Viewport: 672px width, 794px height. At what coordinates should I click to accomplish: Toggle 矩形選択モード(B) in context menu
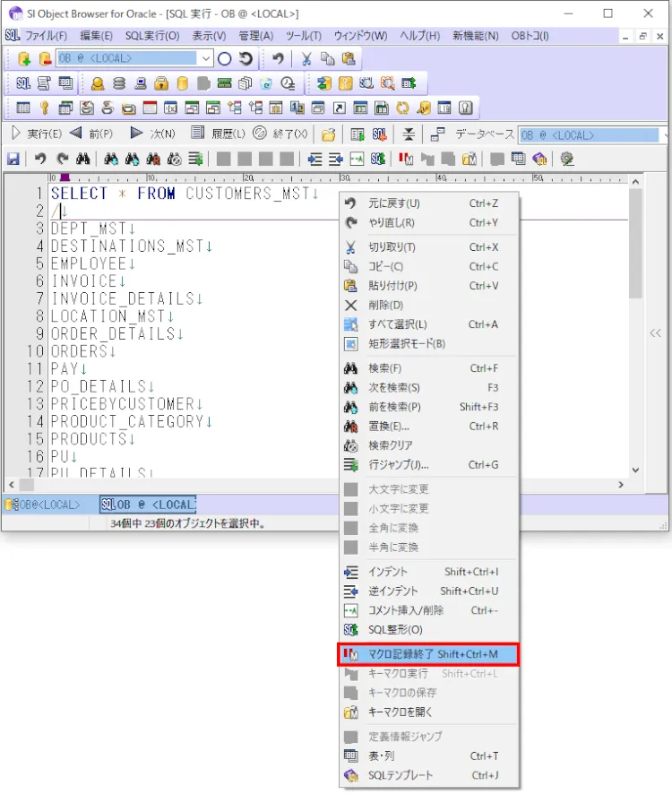click(428, 344)
